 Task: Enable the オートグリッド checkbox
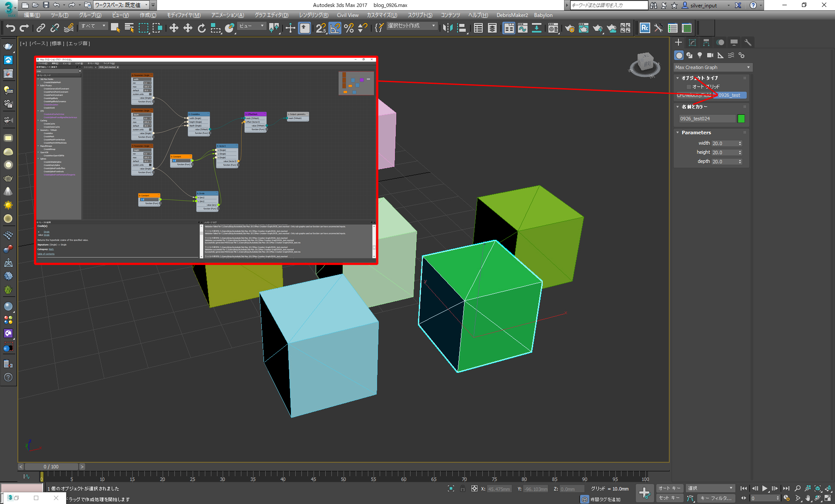point(689,86)
